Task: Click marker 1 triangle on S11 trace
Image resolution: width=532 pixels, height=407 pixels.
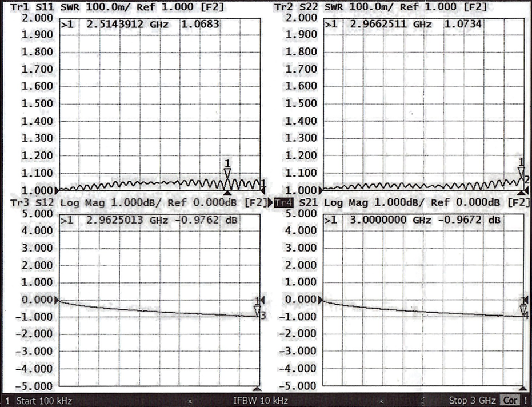Action: (x=227, y=174)
